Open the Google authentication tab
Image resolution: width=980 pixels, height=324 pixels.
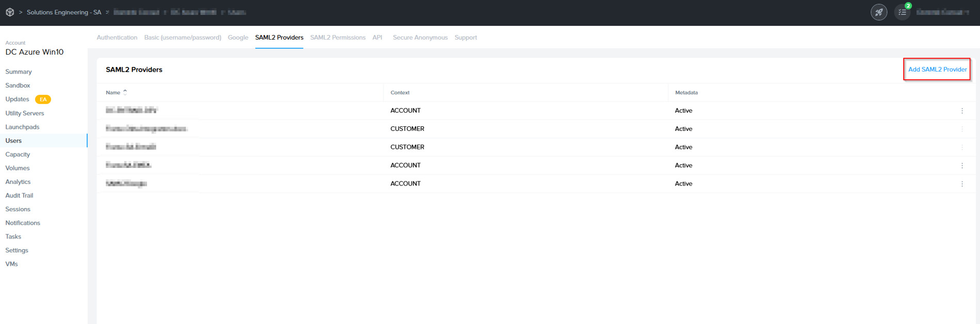[238, 38]
